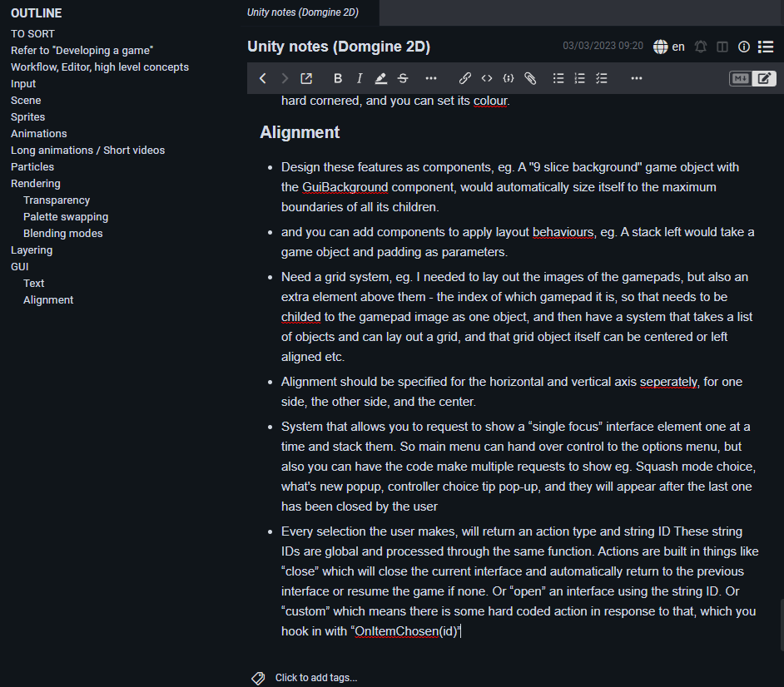
Task: Apply italic formatting
Action: [x=359, y=78]
